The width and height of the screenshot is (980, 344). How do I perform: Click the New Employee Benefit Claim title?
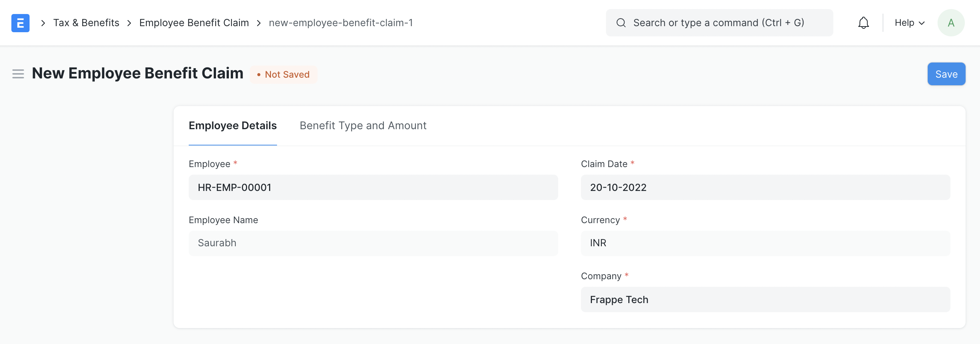[x=137, y=73]
